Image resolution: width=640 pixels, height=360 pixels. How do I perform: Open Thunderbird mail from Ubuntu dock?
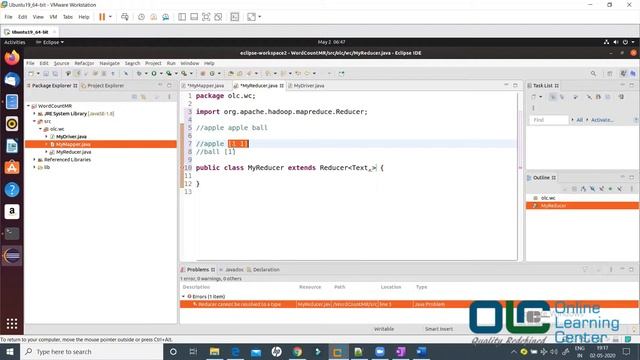coord(12,80)
